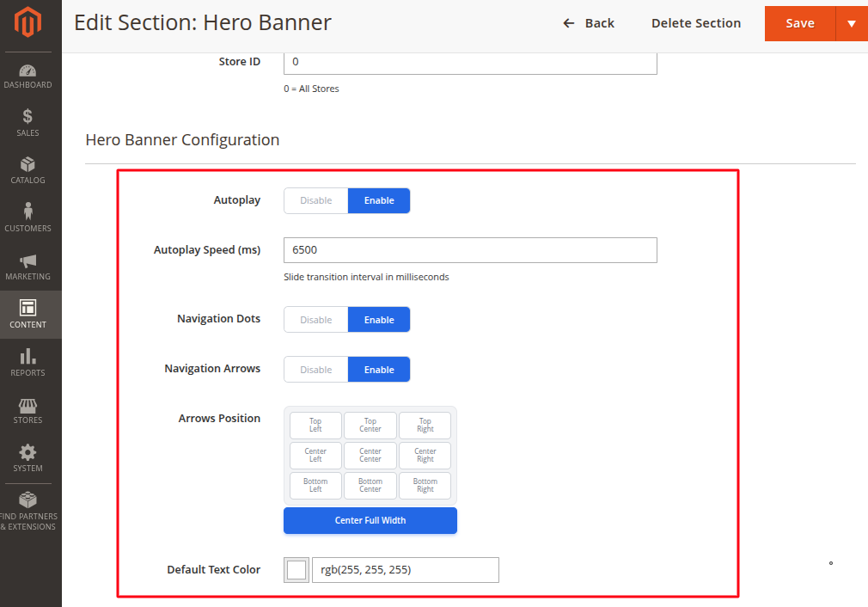Click Delete Section
Screen dimensions: 868x607
point(696,23)
